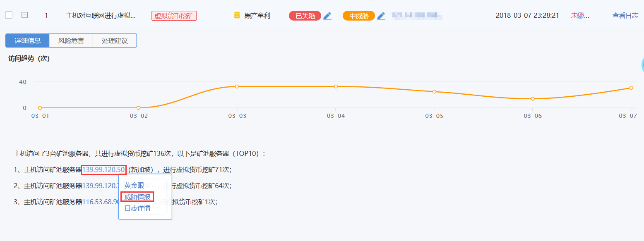The width and height of the screenshot is (644, 241).
Task: Click the 已失陷 status badge
Action: click(305, 16)
